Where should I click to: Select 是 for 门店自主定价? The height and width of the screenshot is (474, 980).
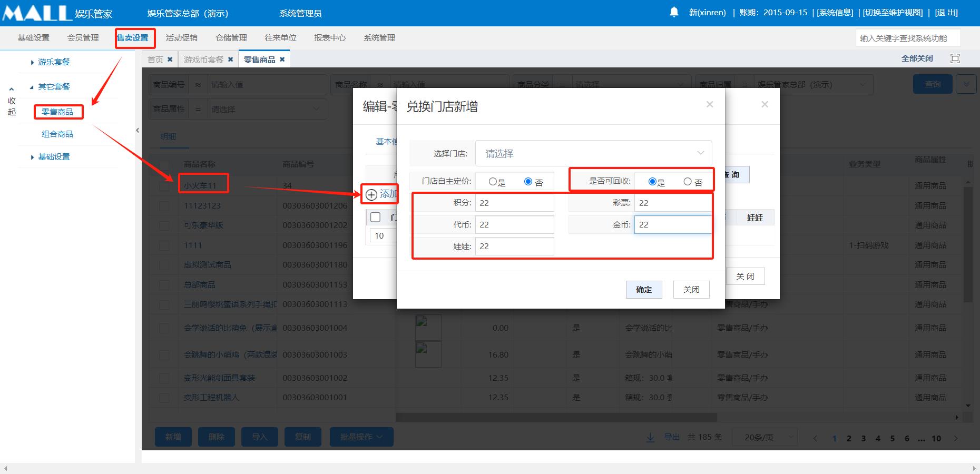point(493,182)
